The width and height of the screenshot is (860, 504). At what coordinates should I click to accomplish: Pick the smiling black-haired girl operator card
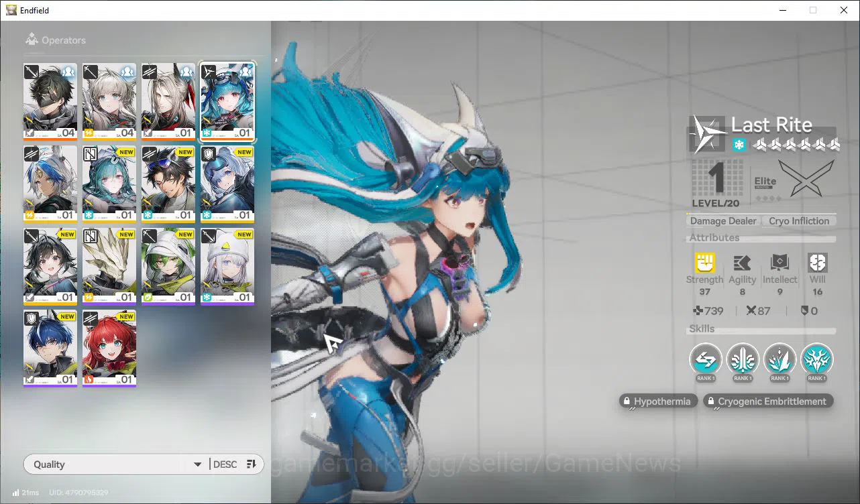point(50,267)
